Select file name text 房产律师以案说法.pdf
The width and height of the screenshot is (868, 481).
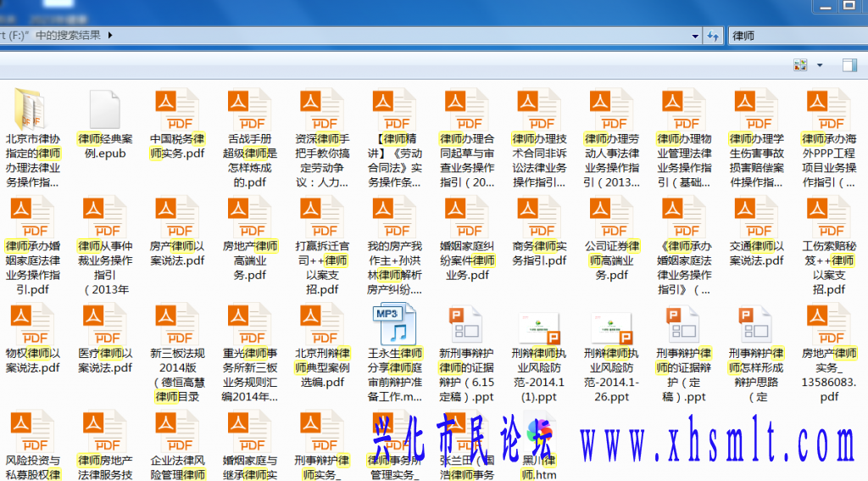coord(177,254)
